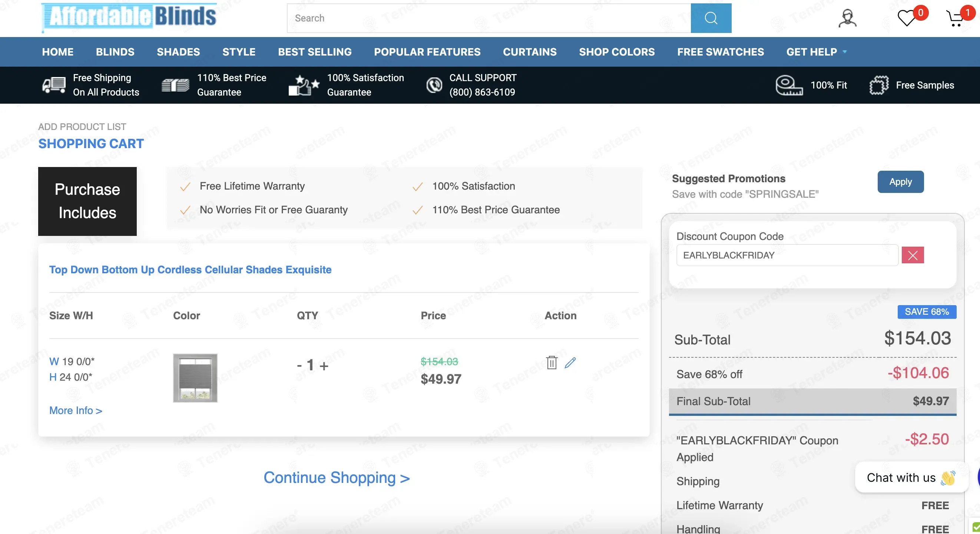The image size is (980, 534).
Task: Increase quantity with the plus button
Action: tap(324, 366)
